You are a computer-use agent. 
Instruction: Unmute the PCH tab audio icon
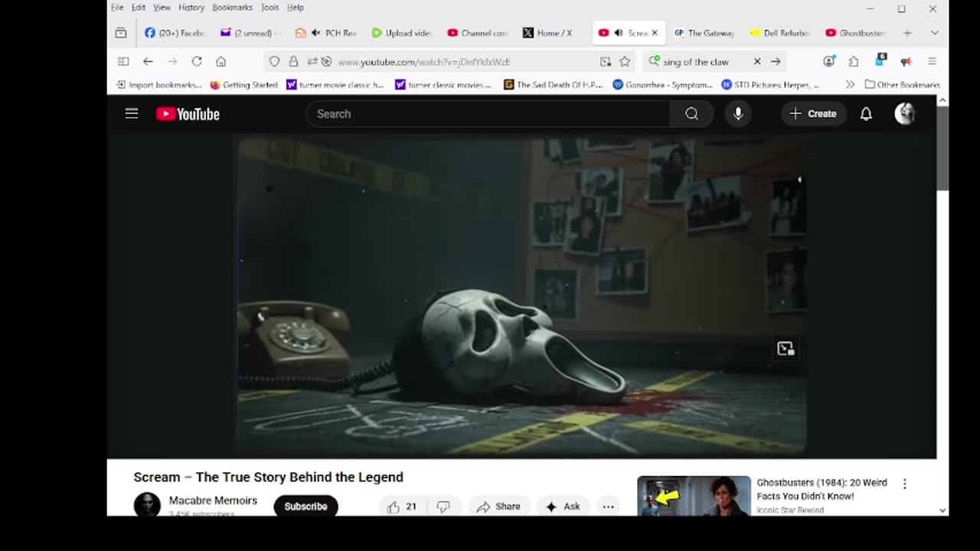pos(316,33)
